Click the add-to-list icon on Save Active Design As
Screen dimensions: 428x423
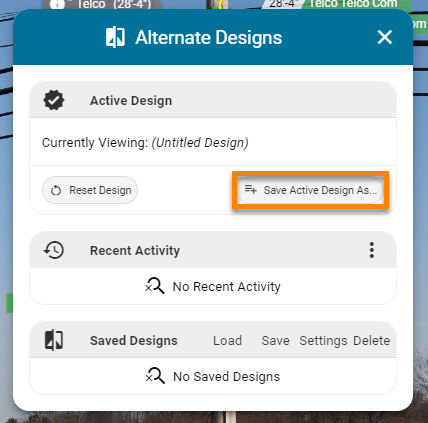(x=251, y=190)
